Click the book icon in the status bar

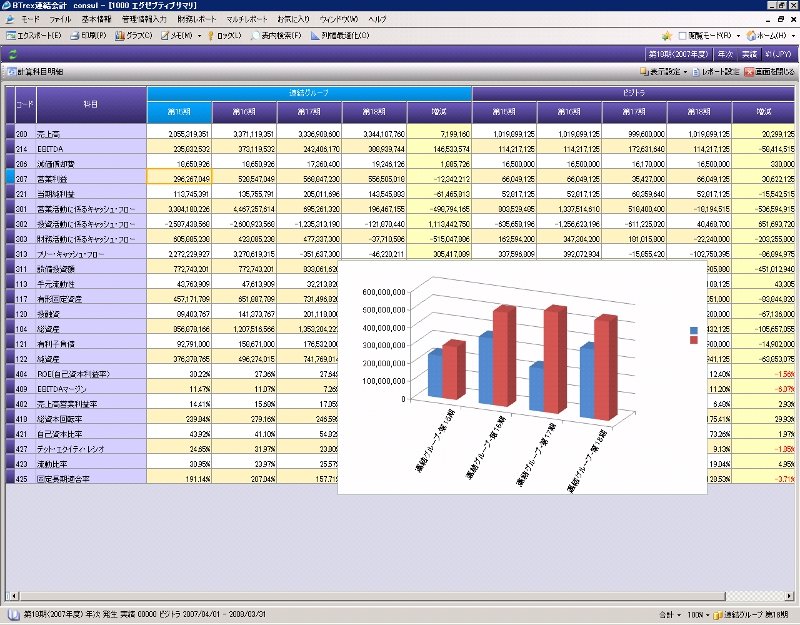[x=14, y=614]
